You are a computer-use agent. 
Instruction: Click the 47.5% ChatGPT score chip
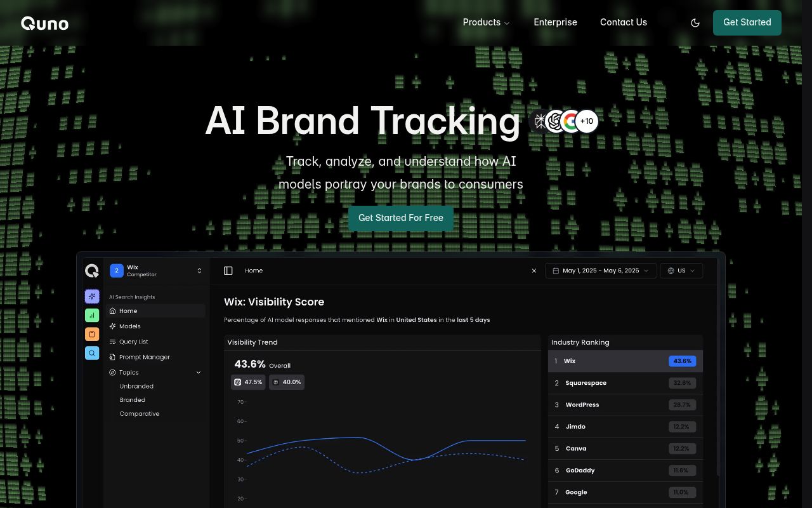248,382
